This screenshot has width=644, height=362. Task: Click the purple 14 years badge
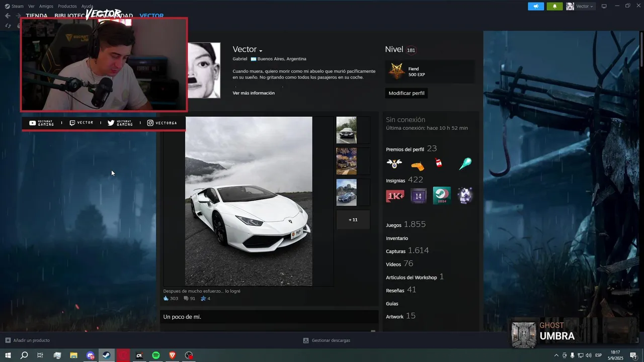(x=419, y=196)
